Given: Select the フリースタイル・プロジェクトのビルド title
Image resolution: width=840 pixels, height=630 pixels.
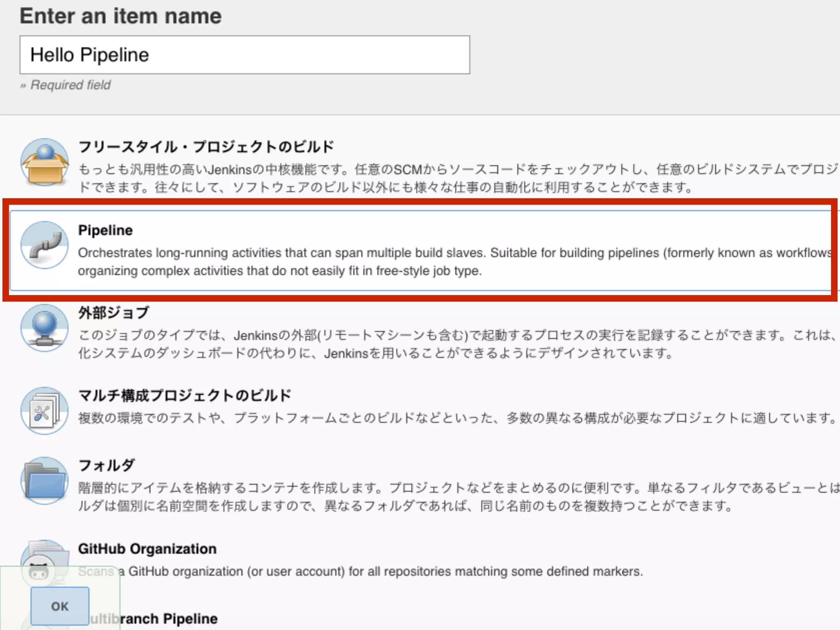Looking at the screenshot, I should click(206, 147).
